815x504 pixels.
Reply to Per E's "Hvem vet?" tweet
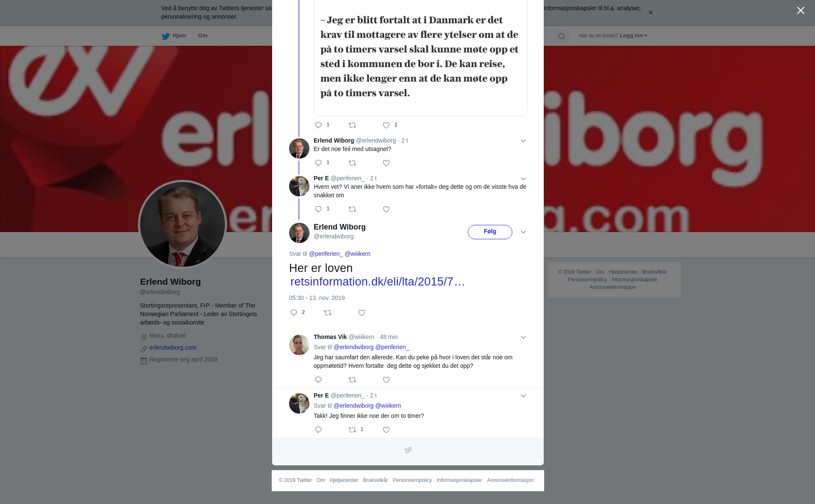(318, 209)
